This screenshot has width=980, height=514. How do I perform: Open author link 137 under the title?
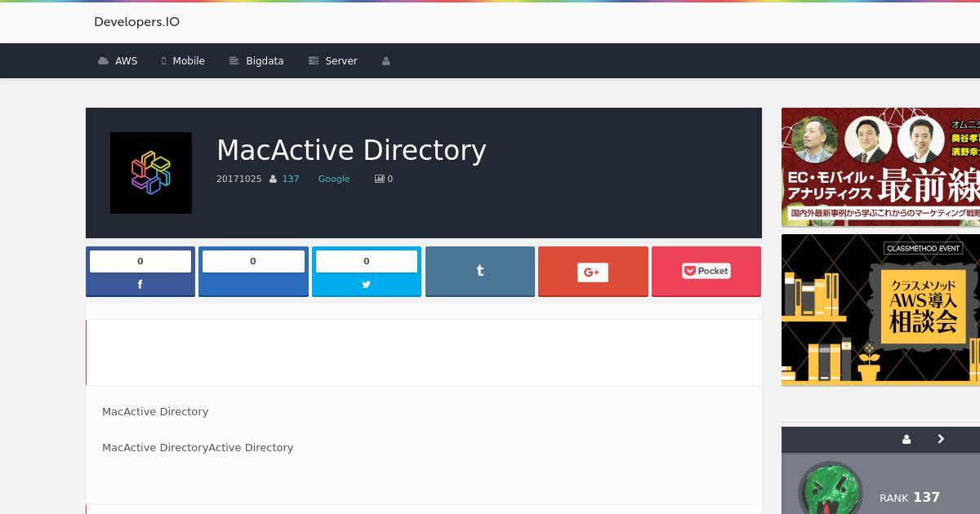point(291,179)
